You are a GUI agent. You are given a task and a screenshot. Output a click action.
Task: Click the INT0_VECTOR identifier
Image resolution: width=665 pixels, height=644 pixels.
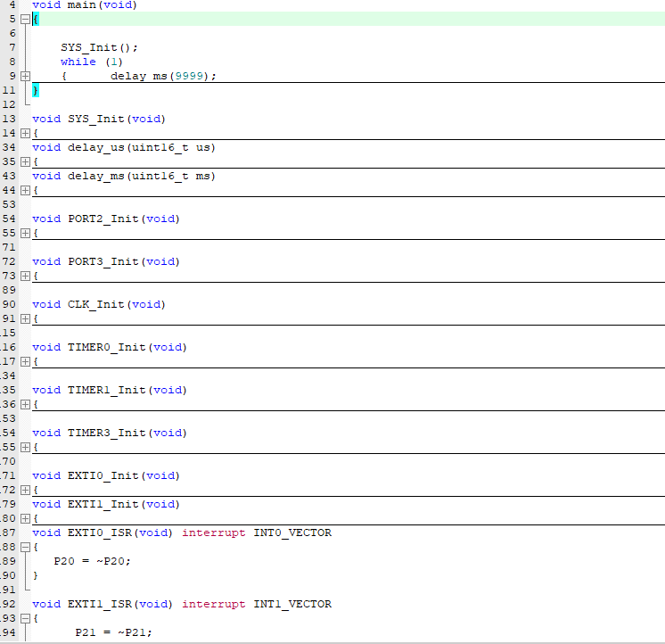pyautogui.click(x=292, y=533)
